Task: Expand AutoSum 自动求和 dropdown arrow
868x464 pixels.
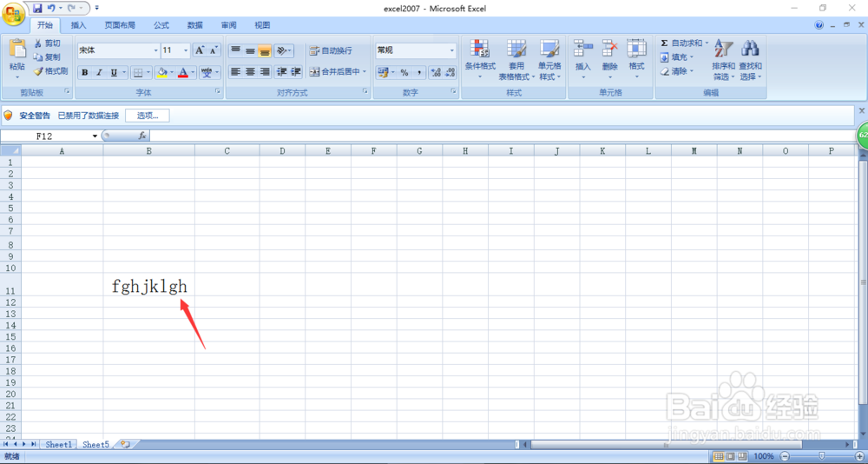Action: [x=707, y=43]
